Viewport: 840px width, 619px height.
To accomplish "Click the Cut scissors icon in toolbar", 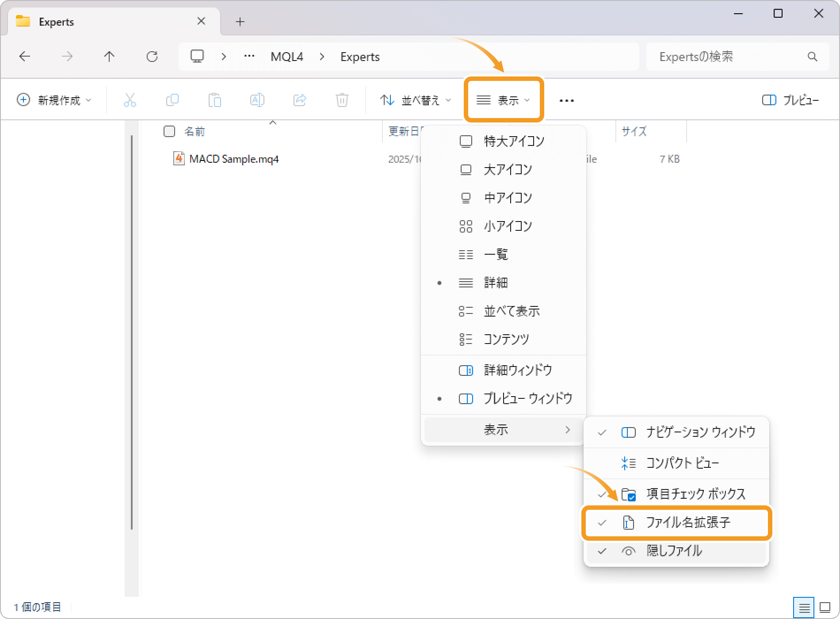I will coord(130,100).
